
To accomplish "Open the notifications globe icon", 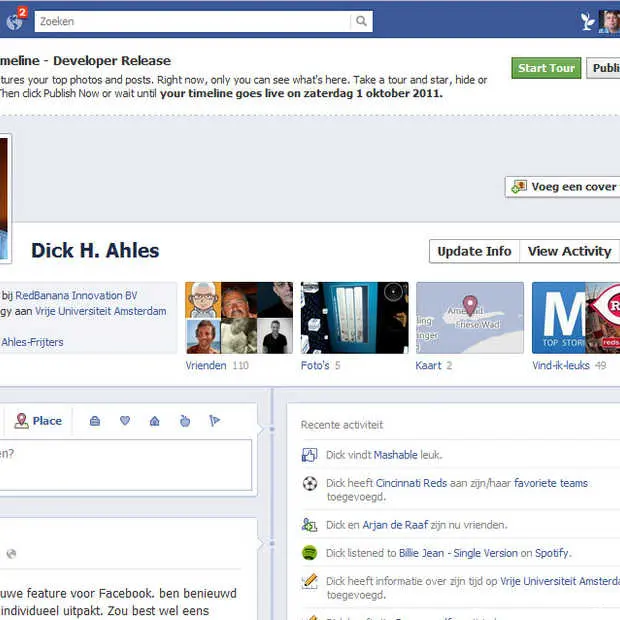I will coord(14,22).
